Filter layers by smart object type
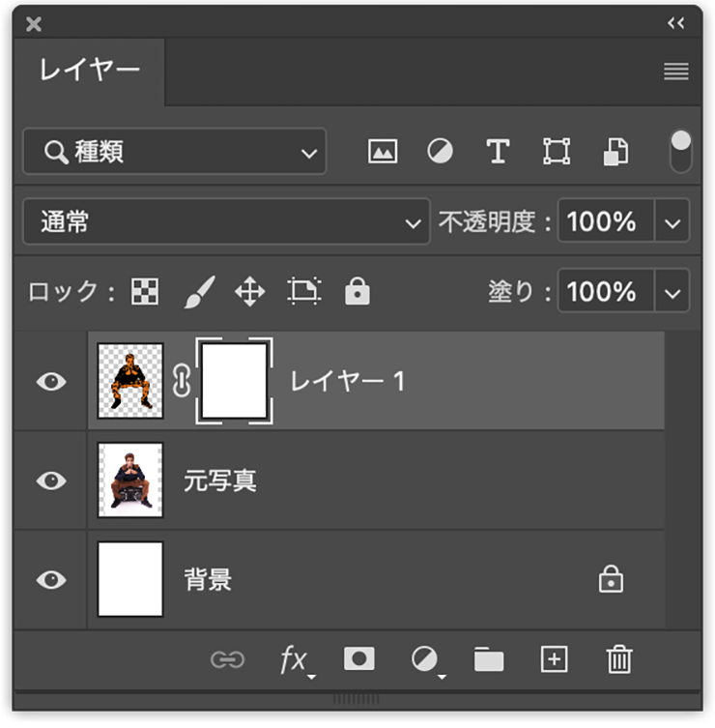Image resolution: width=715 pixels, height=728 pixels. 615,152
